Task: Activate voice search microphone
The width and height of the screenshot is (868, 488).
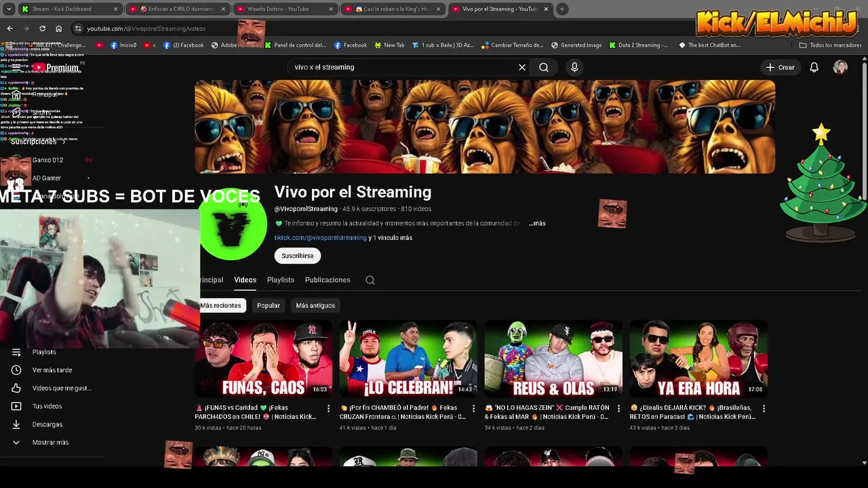Action: click(x=574, y=67)
